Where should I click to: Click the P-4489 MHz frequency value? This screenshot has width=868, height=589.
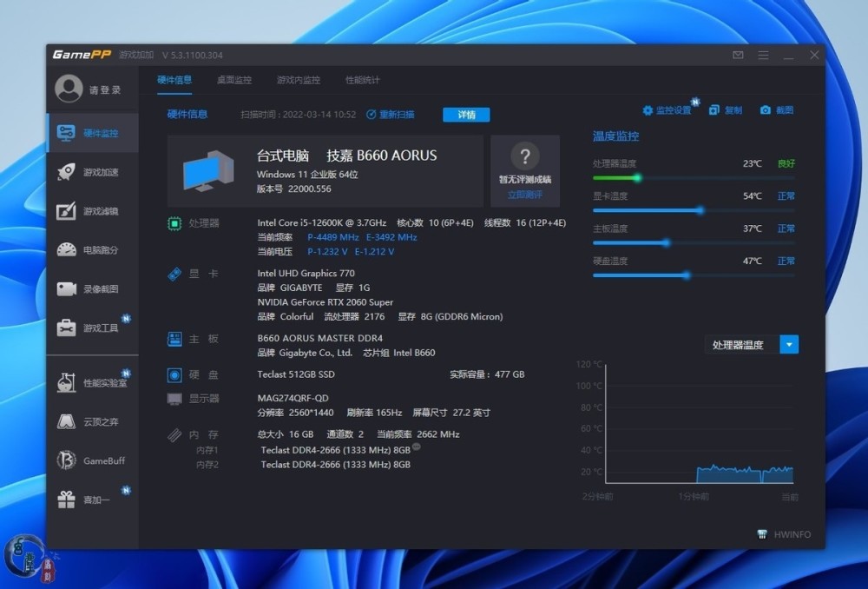(332, 237)
